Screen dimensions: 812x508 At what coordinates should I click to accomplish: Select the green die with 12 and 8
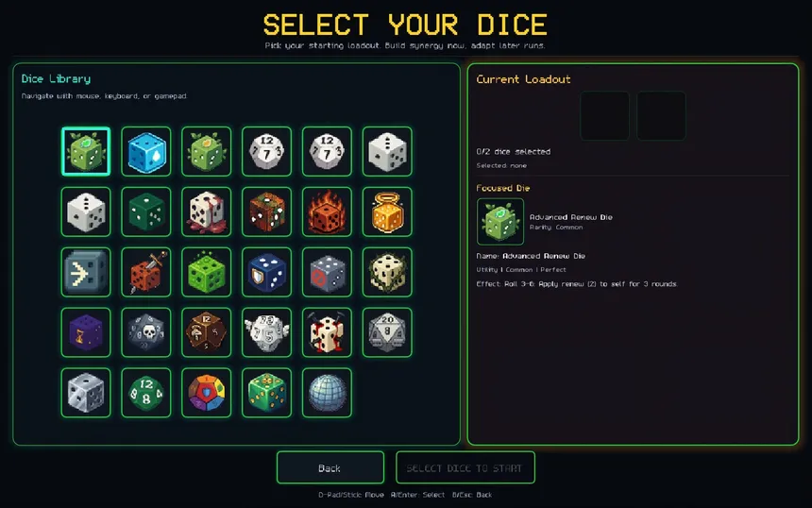[146, 393]
